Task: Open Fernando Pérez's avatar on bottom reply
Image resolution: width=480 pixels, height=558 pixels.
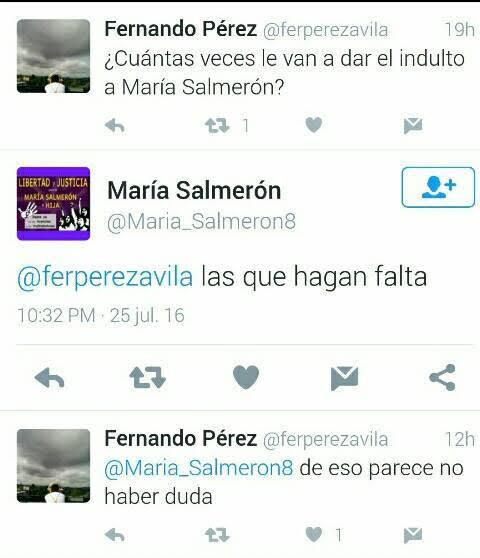Action: (x=53, y=466)
